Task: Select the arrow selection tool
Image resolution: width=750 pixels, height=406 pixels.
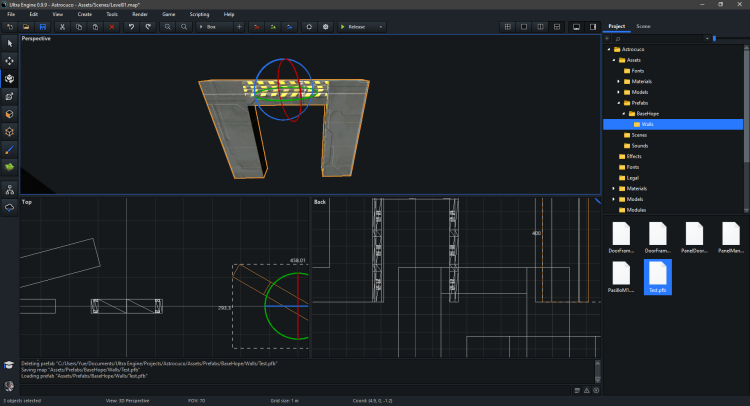Action: [9, 44]
